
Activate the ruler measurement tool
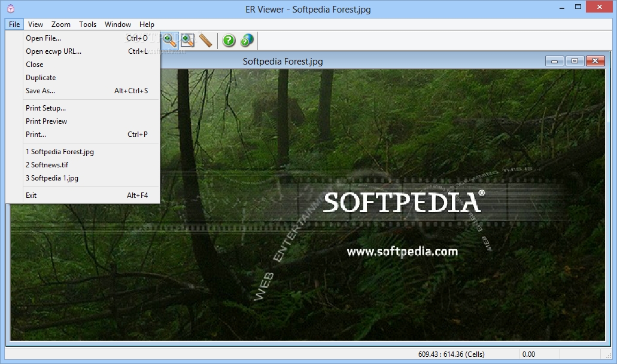click(x=205, y=40)
